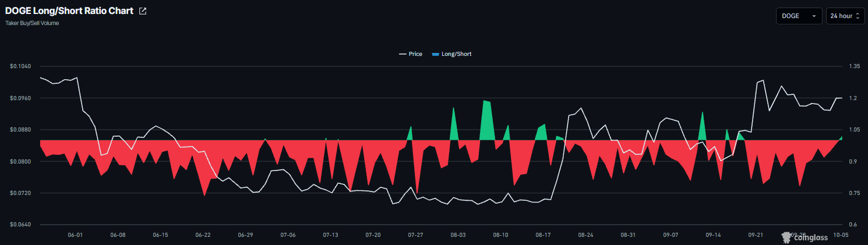This screenshot has height=245, width=868.
Task: Click the 09-07 date label
Action: (671, 235)
